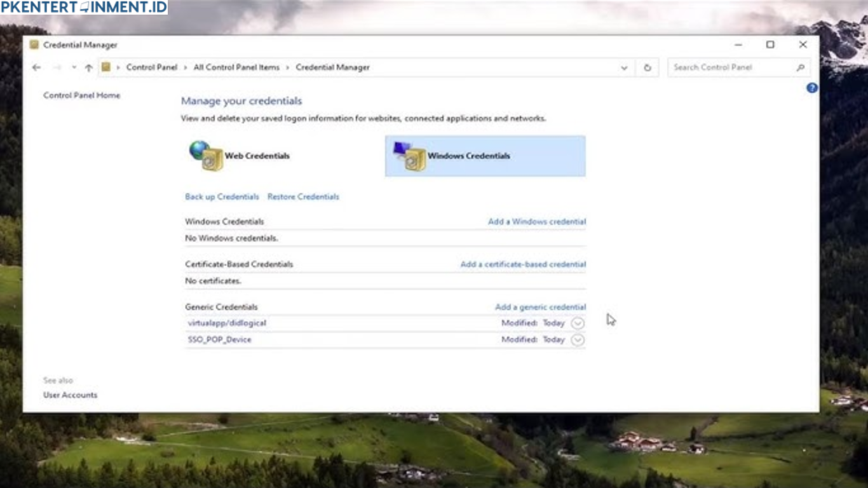Select All Control Panel Items breadcrumb
The width and height of the screenshot is (868, 488).
pyautogui.click(x=236, y=67)
